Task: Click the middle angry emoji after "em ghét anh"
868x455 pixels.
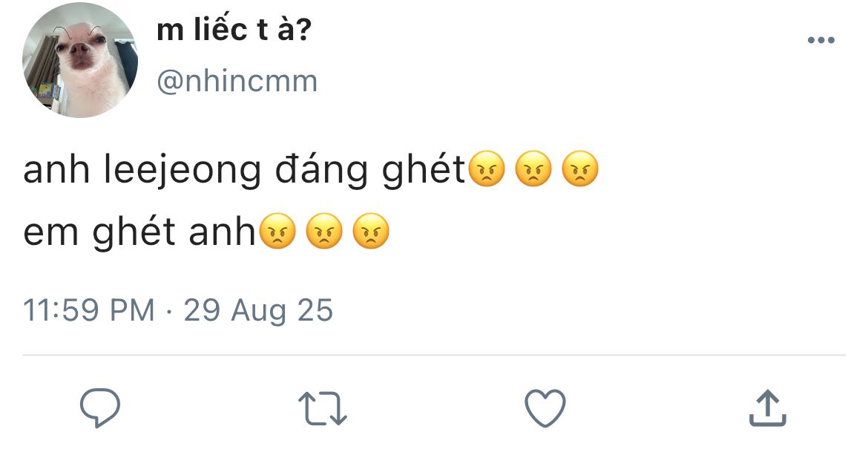Action: click(x=323, y=232)
